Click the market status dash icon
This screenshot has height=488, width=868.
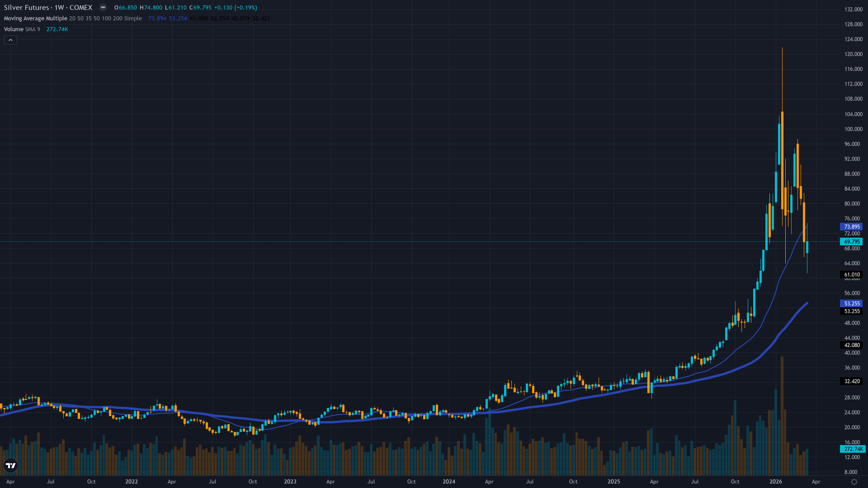point(103,7)
